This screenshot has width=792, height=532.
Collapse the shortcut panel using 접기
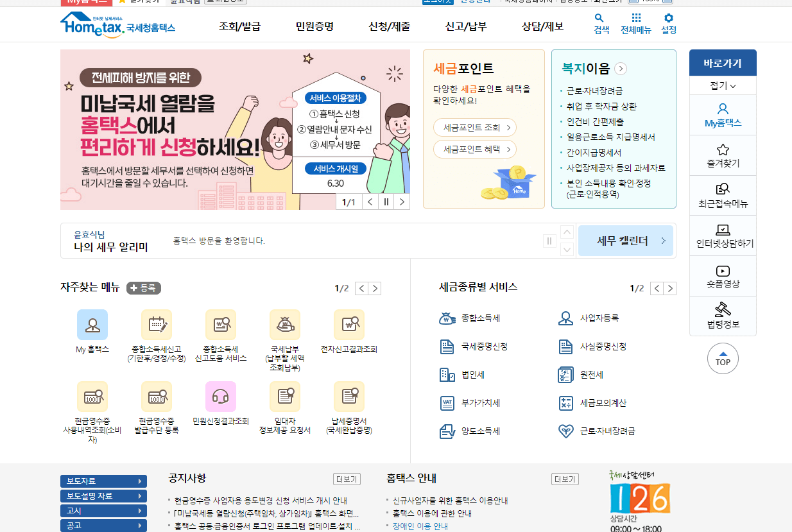723,85
